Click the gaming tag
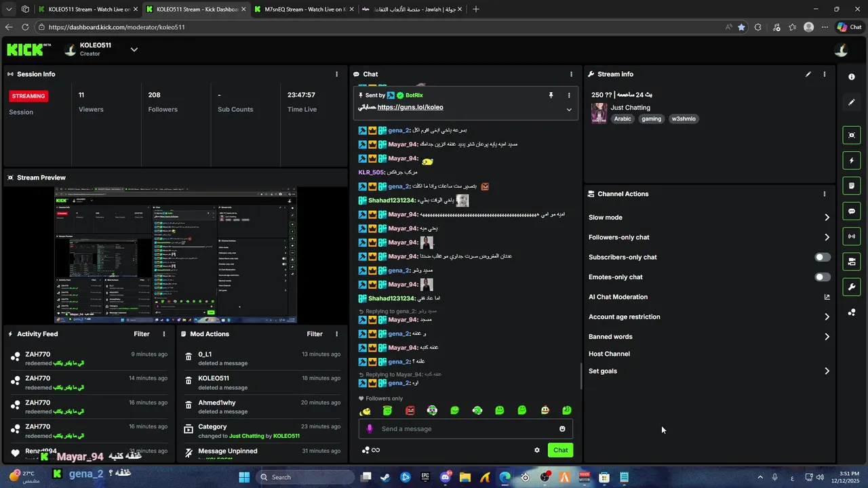 [651, 119]
